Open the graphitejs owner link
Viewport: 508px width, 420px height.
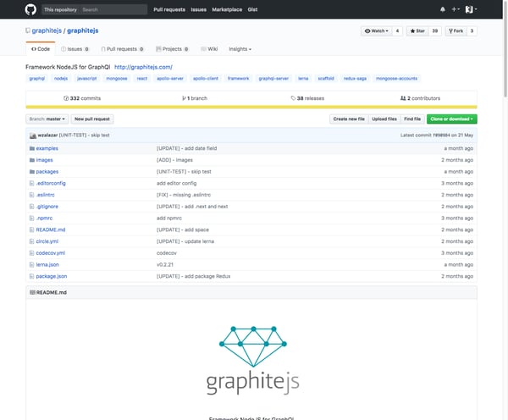[47, 30]
